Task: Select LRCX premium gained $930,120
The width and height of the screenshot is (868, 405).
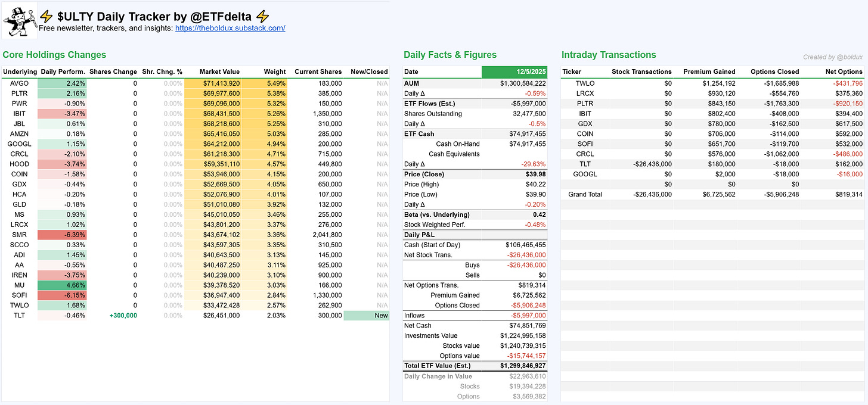Action: point(720,94)
